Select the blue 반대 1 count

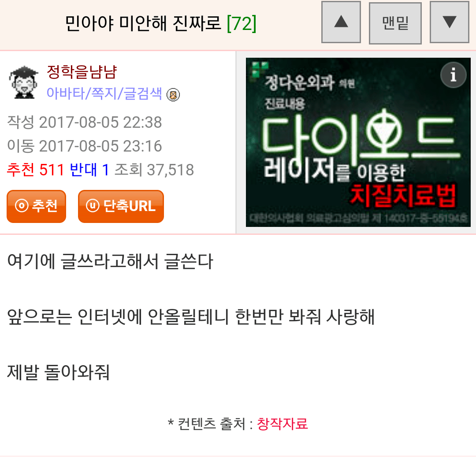pyautogui.click(x=89, y=170)
